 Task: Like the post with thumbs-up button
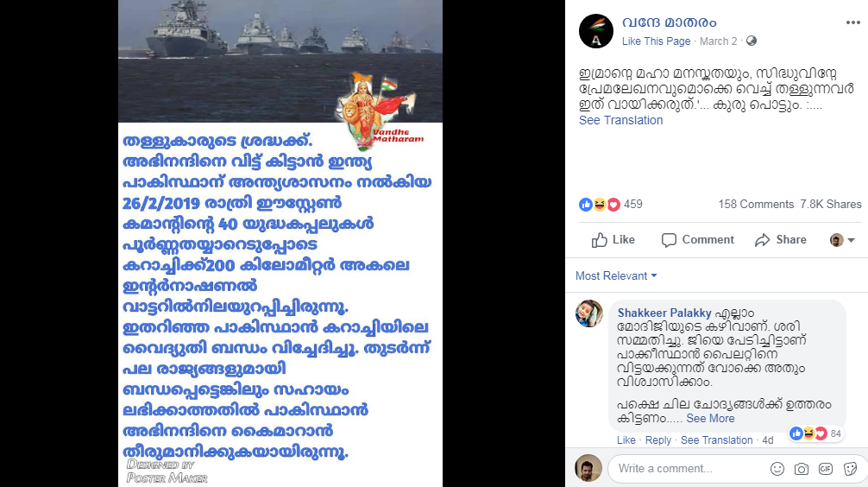point(613,240)
